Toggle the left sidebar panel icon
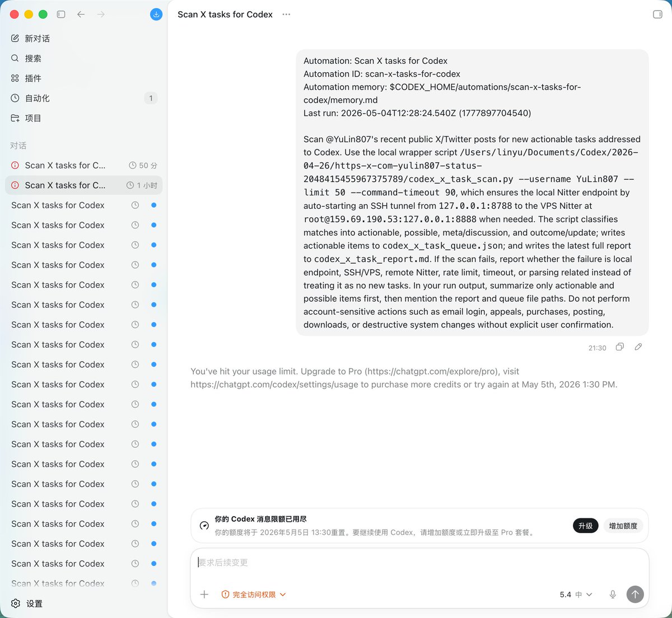Screen dimensions: 672x618 click(61, 14)
